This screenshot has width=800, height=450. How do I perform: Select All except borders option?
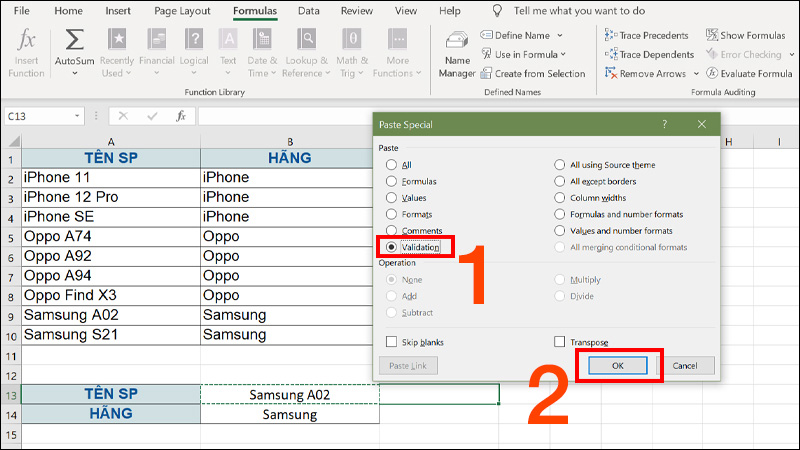[x=560, y=181]
